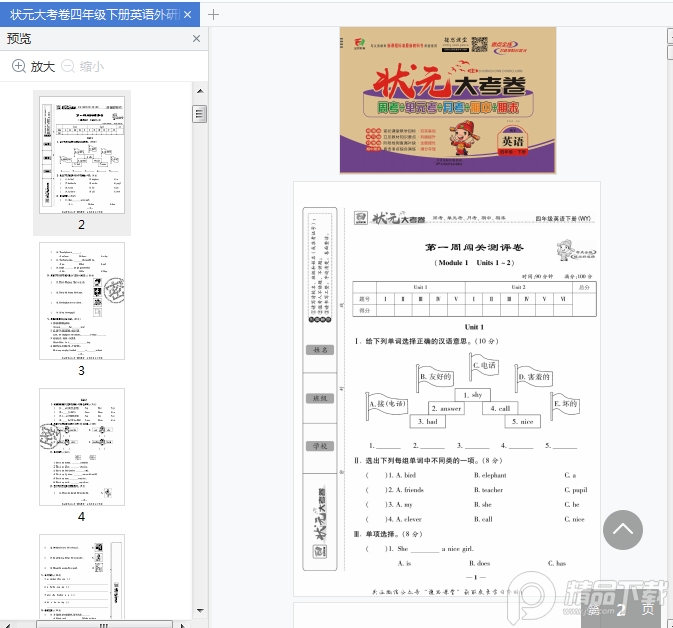Select page 5 thumbnail at bottom
The height and width of the screenshot is (628, 673).
[82, 576]
